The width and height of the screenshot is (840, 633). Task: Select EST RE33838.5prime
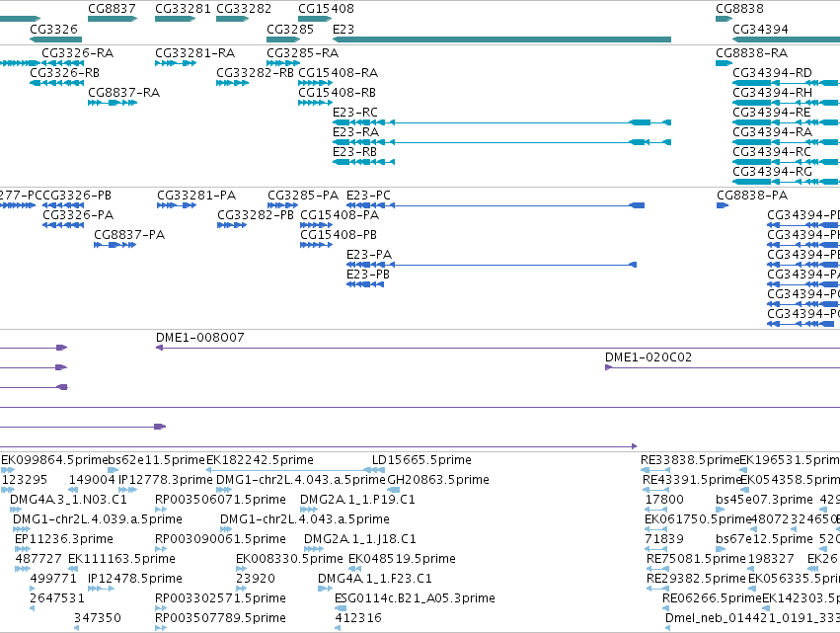pyautogui.click(x=655, y=470)
